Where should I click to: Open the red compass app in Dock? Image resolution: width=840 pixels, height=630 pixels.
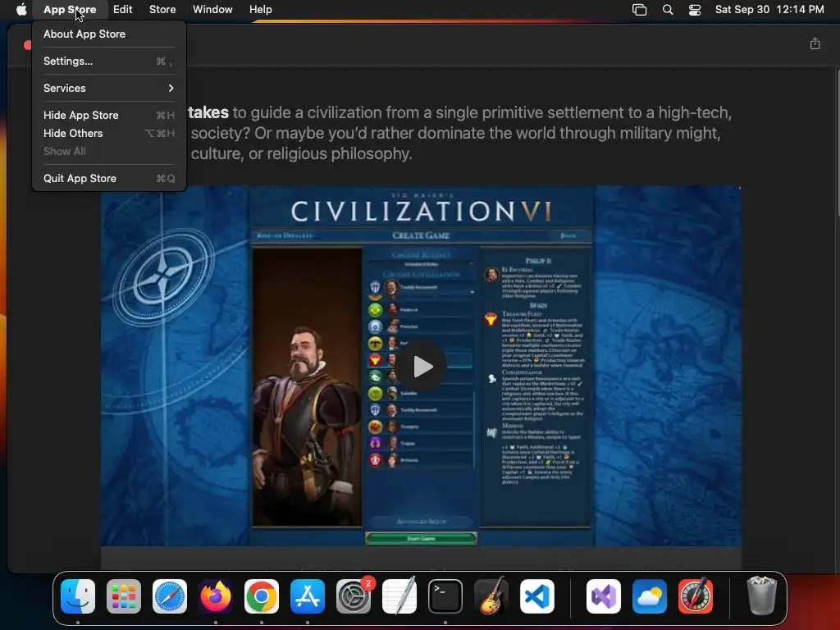click(696, 596)
